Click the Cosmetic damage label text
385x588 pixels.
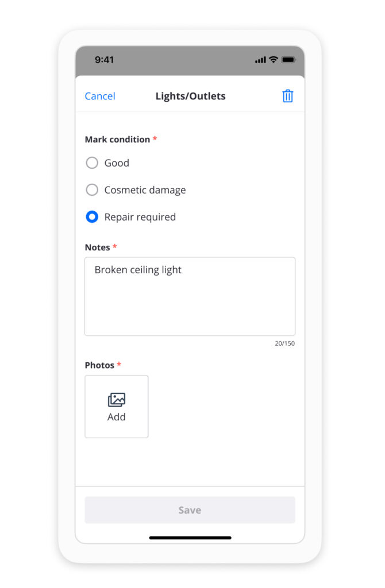145,190
